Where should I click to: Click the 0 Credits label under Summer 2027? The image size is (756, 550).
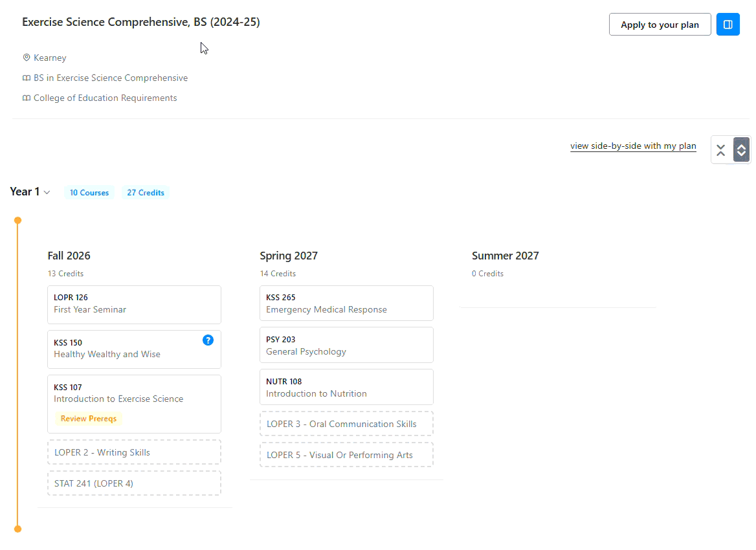click(x=487, y=273)
